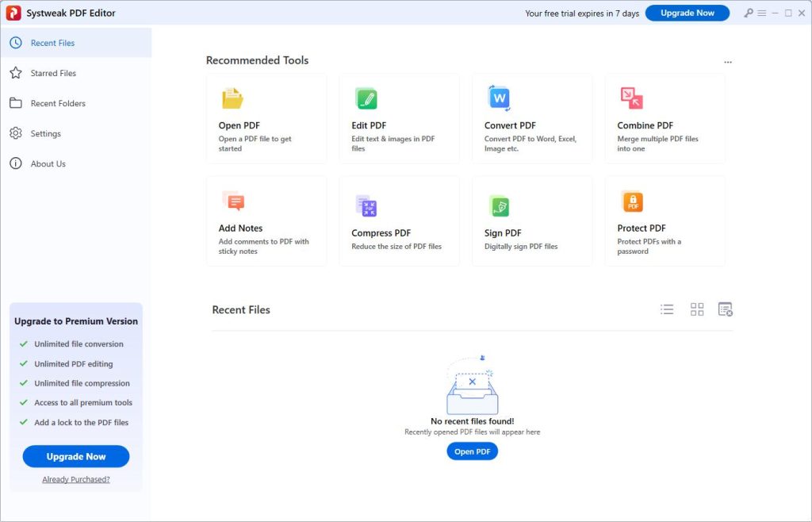
Task: Pick the Combine PDF card title
Action: coord(645,125)
